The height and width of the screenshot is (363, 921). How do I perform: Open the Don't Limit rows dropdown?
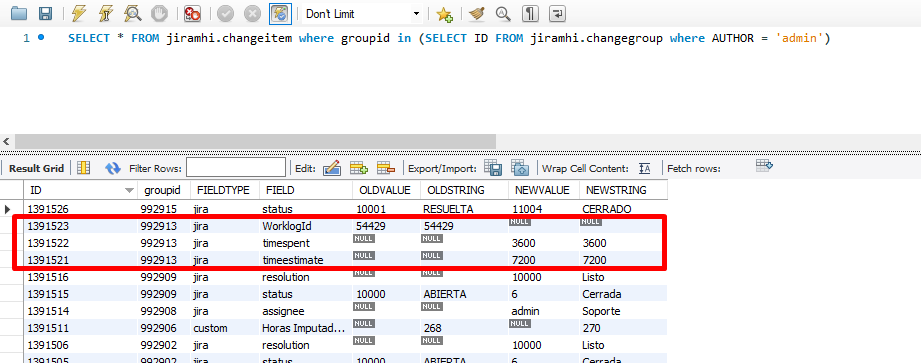click(x=362, y=14)
